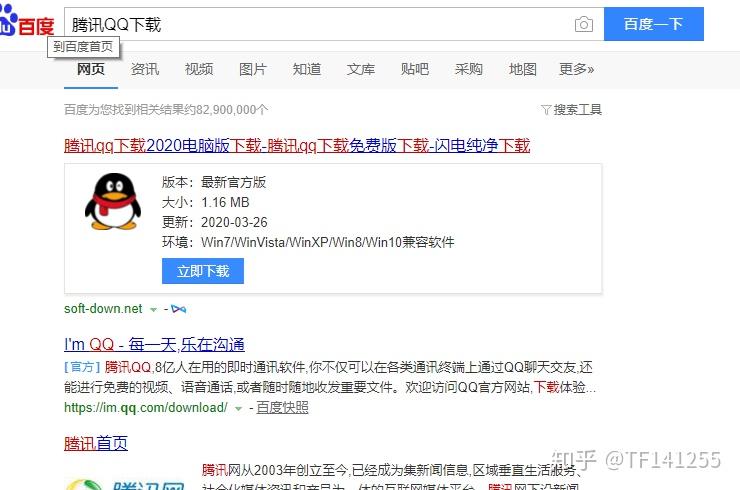The image size is (740, 490).
Task: Click the Baidu logo
Action: 27,21
